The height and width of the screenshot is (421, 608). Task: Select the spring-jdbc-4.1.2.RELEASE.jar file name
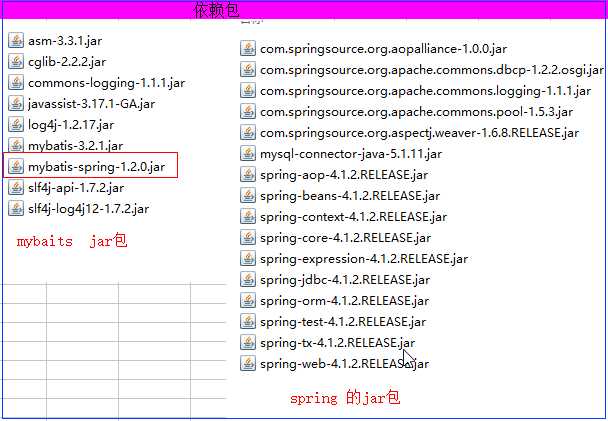(345, 280)
